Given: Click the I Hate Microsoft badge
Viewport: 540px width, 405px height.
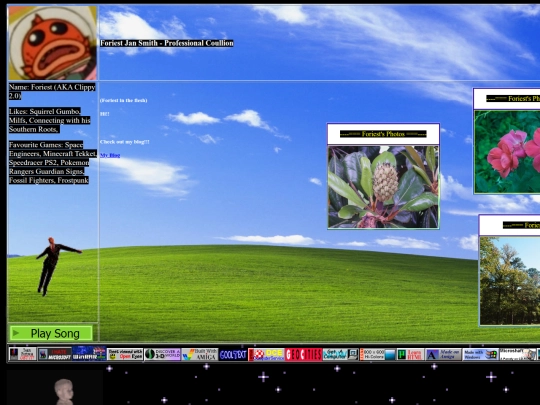Looking at the screenshot, I should coord(54,354).
